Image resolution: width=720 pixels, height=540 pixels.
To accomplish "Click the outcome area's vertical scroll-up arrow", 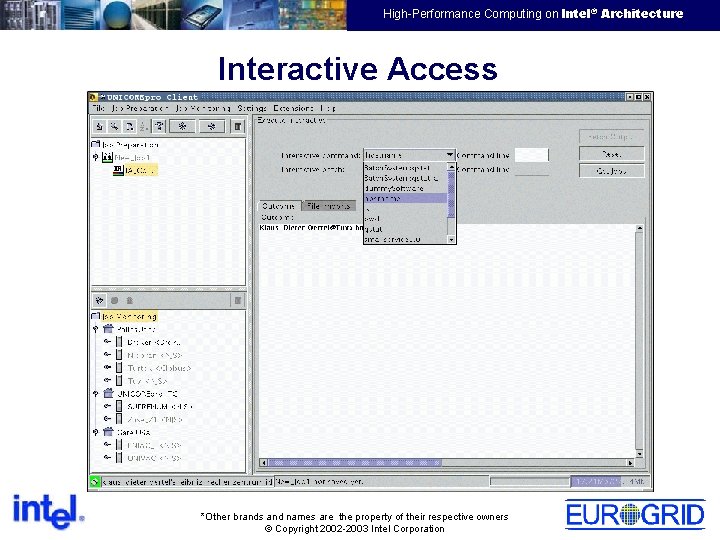I will pos(639,228).
